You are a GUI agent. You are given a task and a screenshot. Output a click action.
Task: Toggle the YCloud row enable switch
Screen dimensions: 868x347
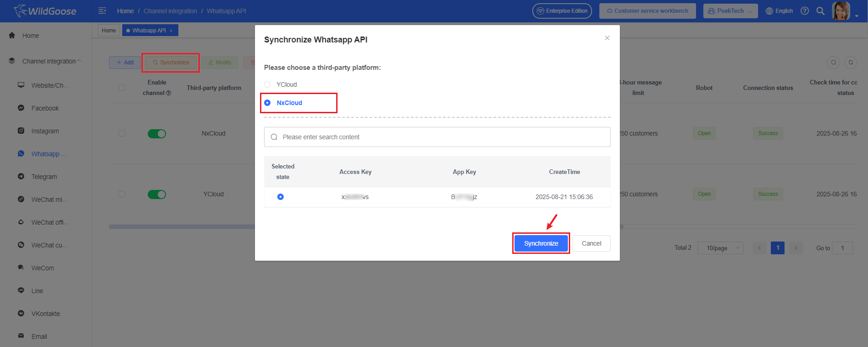(x=157, y=194)
